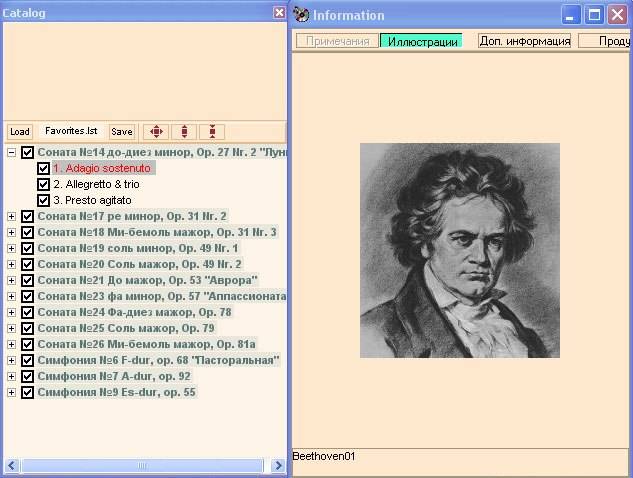Image resolution: width=633 pixels, height=478 pixels.
Task: Click the expand-all vertical arrows icon
Action: point(184,132)
